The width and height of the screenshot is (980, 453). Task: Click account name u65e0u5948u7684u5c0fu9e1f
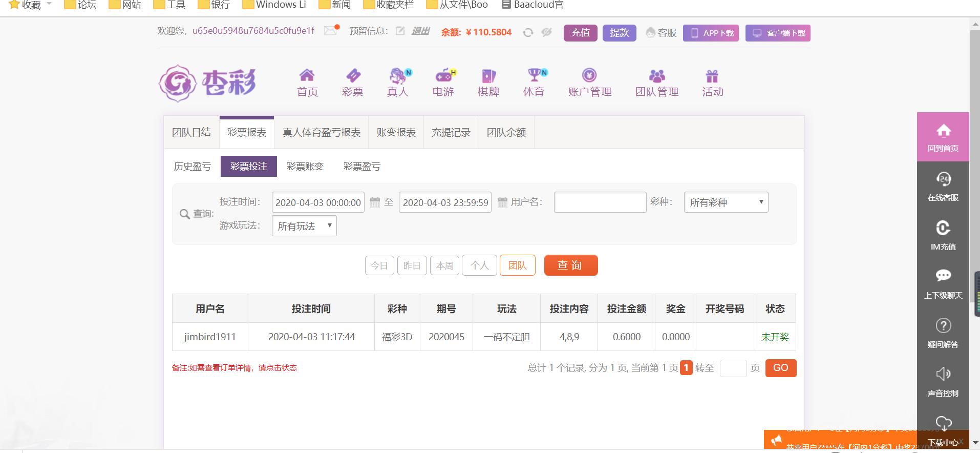pos(253,31)
